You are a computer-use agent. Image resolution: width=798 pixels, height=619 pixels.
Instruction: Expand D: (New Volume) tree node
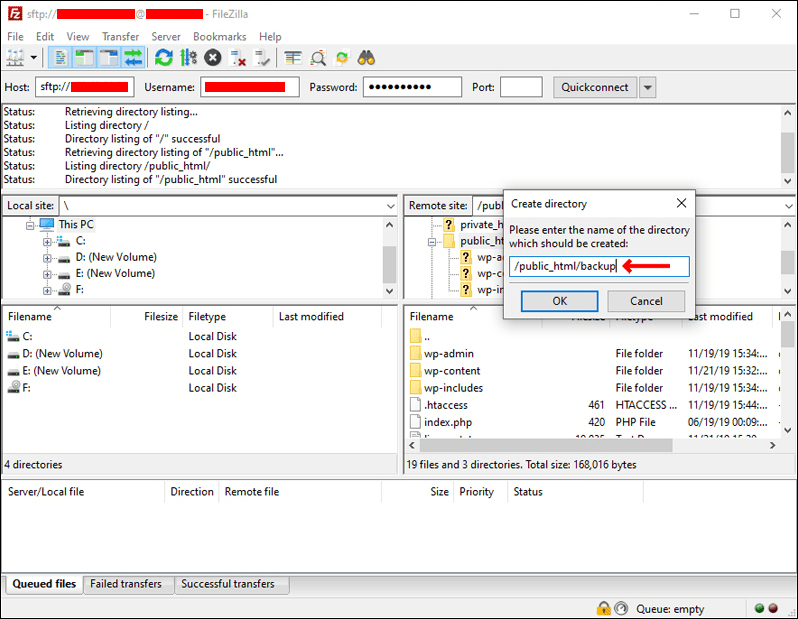47,258
